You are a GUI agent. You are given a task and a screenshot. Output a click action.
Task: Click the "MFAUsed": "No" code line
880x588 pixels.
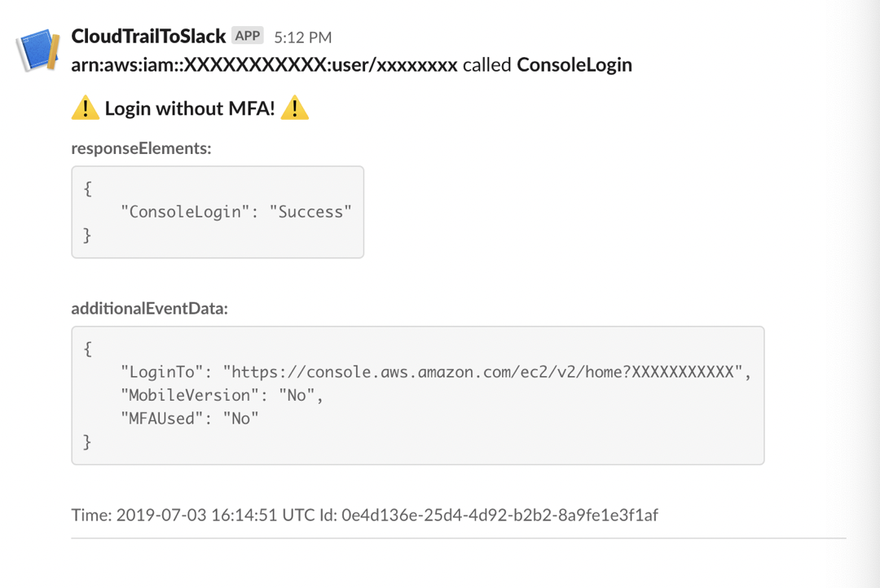(189, 419)
